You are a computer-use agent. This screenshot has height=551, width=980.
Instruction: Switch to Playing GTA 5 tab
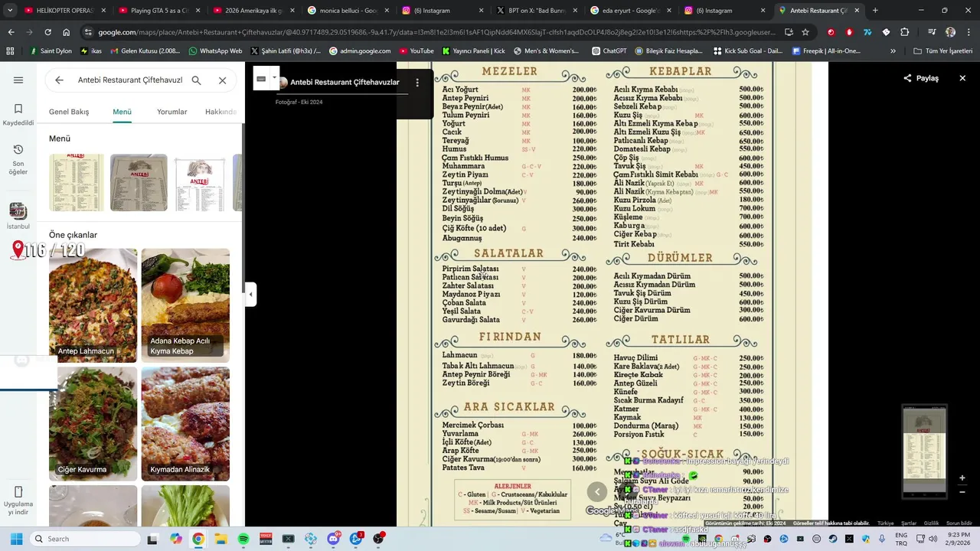coord(161,11)
